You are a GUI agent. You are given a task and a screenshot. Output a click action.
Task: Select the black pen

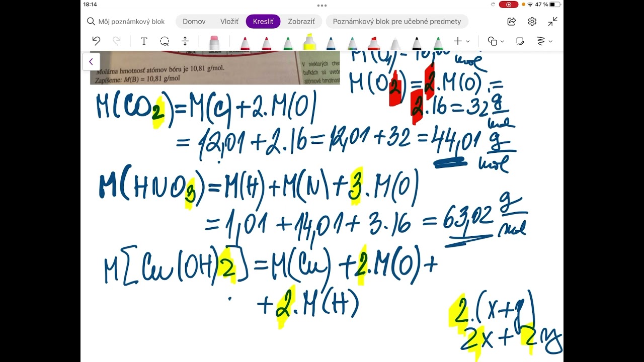[417, 43]
